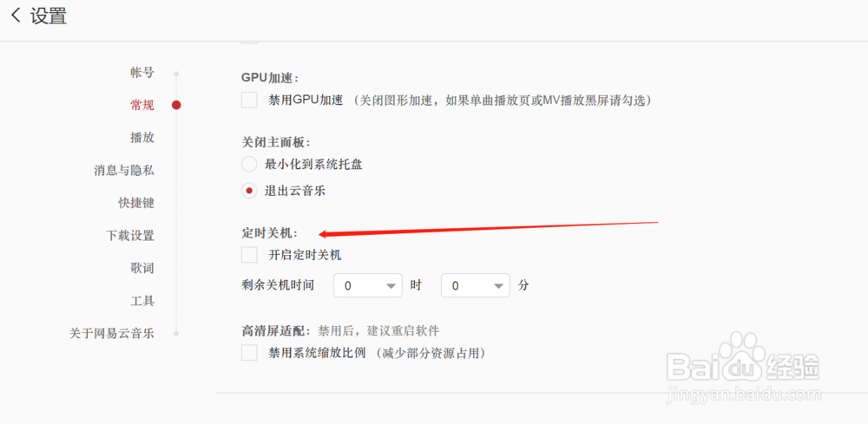Image resolution: width=868 pixels, height=424 pixels.
Task: Click the 定时关机 heading text
Action: click(x=269, y=234)
